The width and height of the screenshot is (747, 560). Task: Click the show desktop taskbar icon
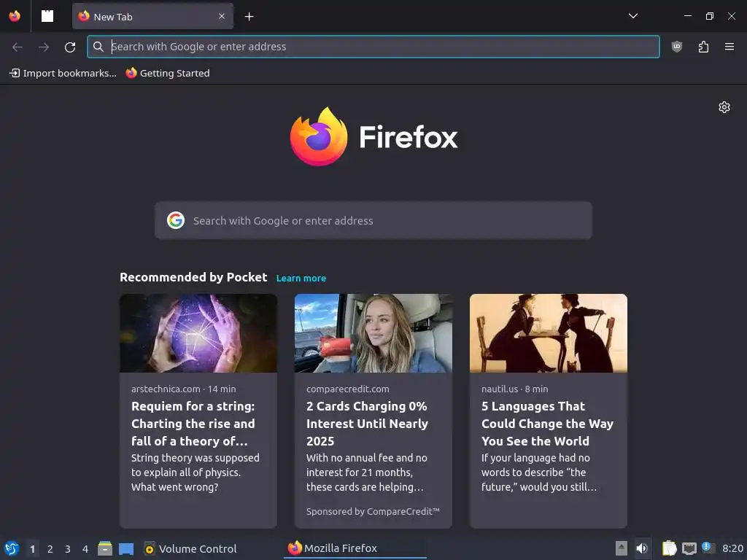(126, 548)
